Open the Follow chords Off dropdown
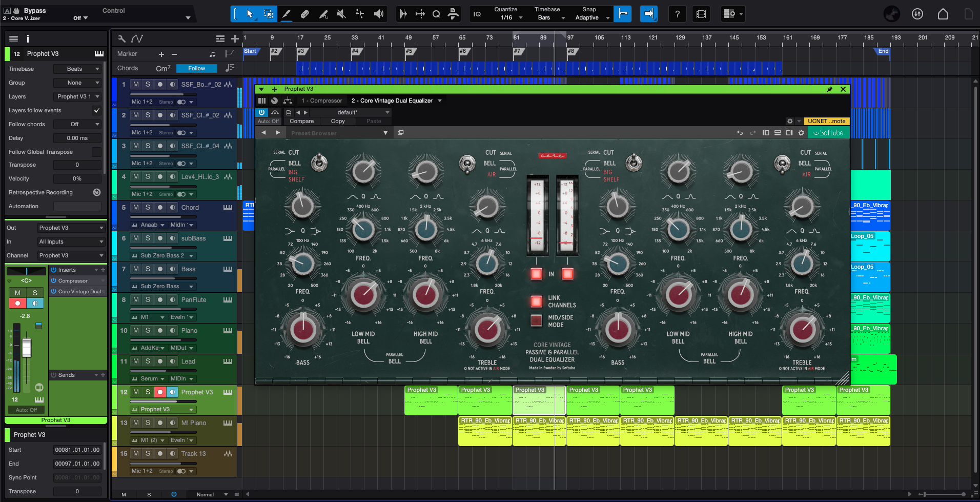 (77, 124)
